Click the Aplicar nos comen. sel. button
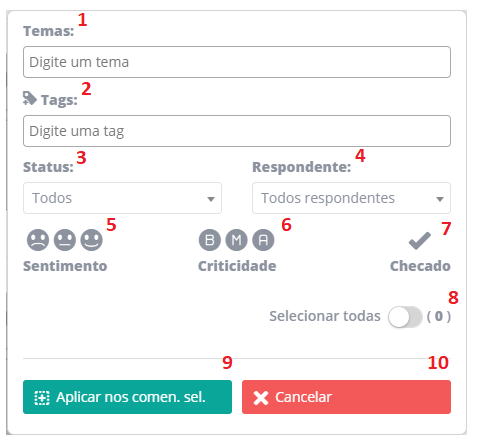 pos(127,397)
